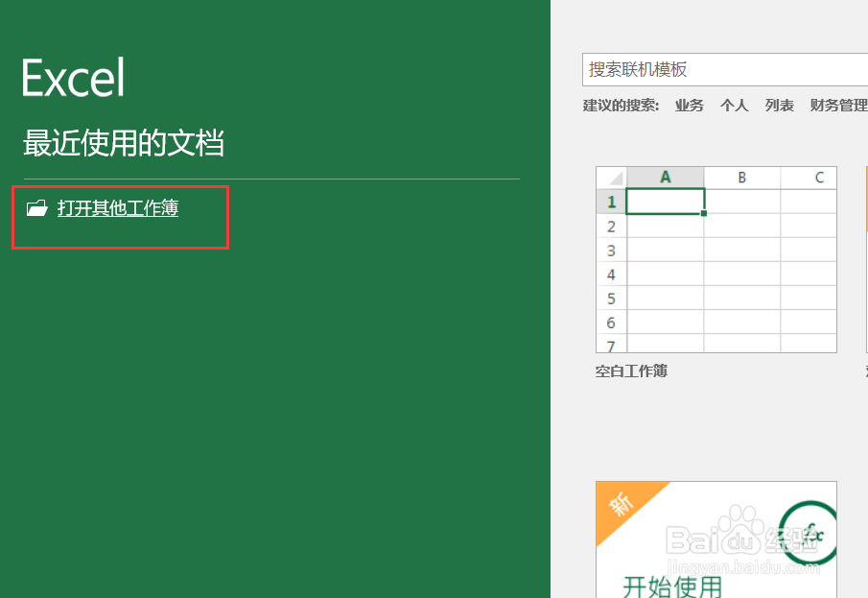Viewport: 868px width, 598px height.
Task: Open 打开其他工作簿 to browse workbooks
Action: (x=115, y=207)
